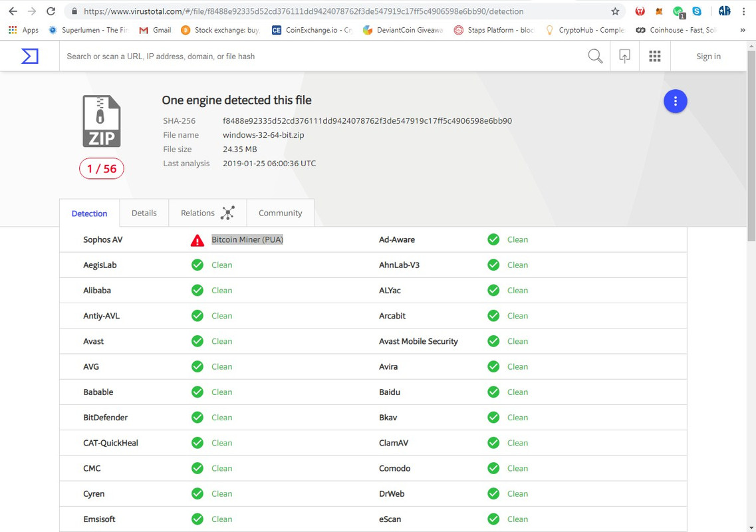The width and height of the screenshot is (756, 532).
Task: Click the magnifying glass search icon
Action: tap(596, 56)
